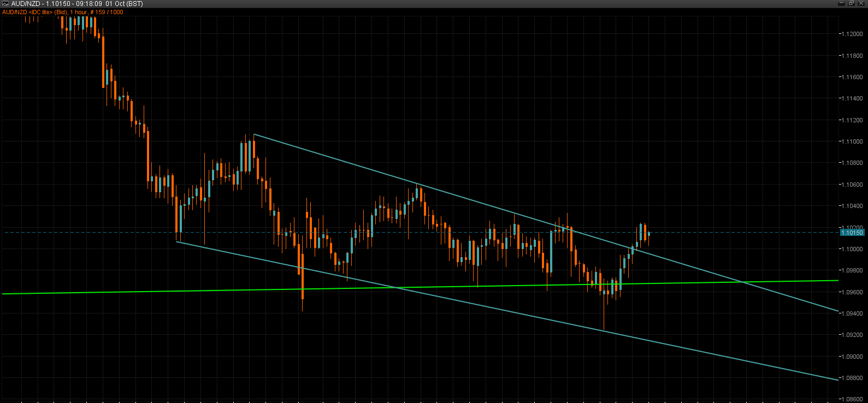Viewport: 868px width, 403px height.
Task: Click the 1.09200 price axis label
Action: pos(852,335)
